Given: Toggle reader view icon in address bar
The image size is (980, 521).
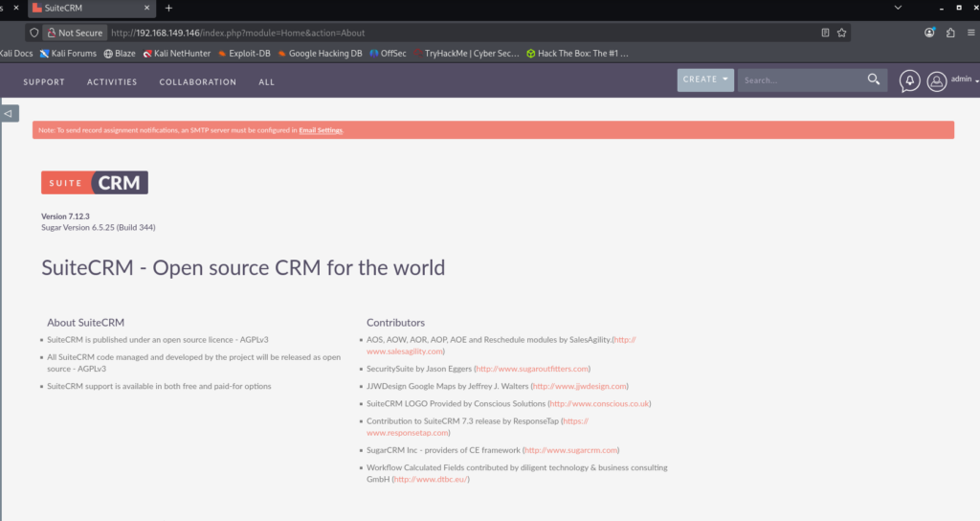Looking at the screenshot, I should click(x=825, y=33).
